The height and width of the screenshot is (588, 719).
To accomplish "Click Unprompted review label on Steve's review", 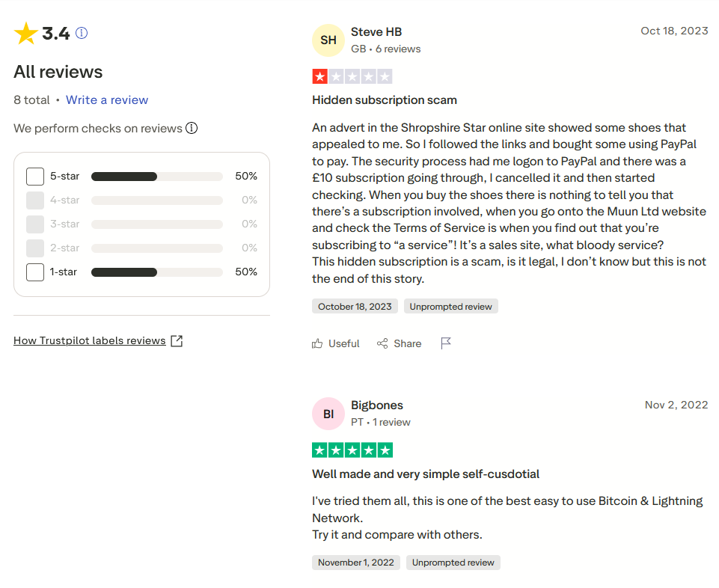I will 451,307.
